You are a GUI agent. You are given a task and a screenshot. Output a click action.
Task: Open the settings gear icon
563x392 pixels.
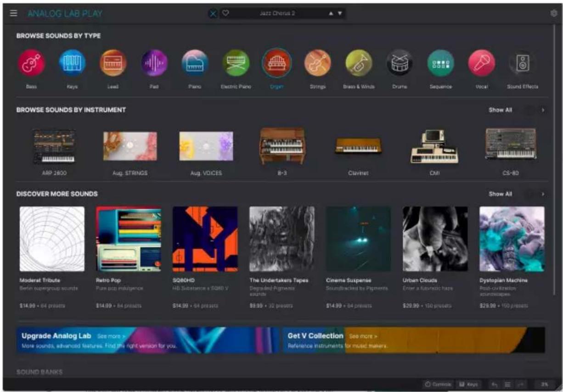pyautogui.click(x=553, y=13)
